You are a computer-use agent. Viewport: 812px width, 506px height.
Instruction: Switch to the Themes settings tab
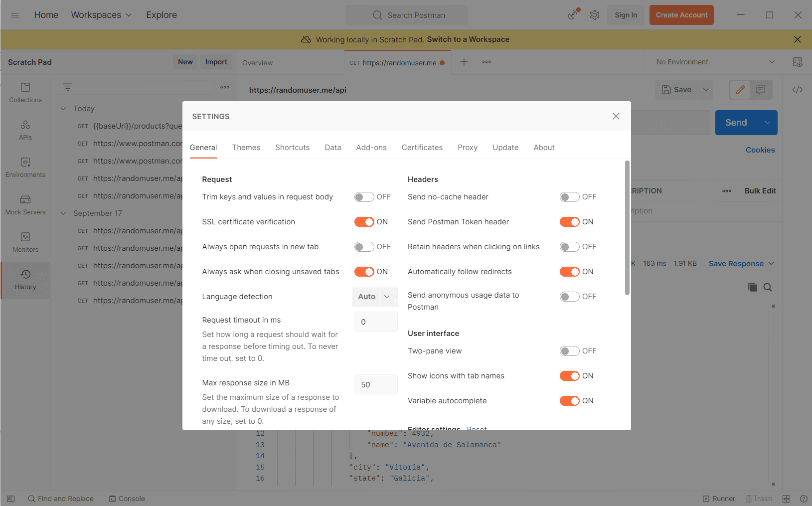click(x=246, y=148)
